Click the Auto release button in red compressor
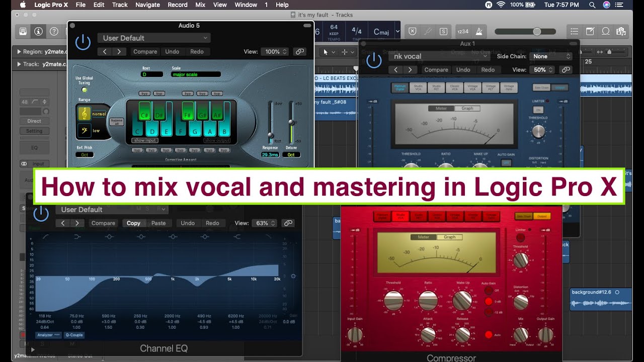 [x=488, y=334]
